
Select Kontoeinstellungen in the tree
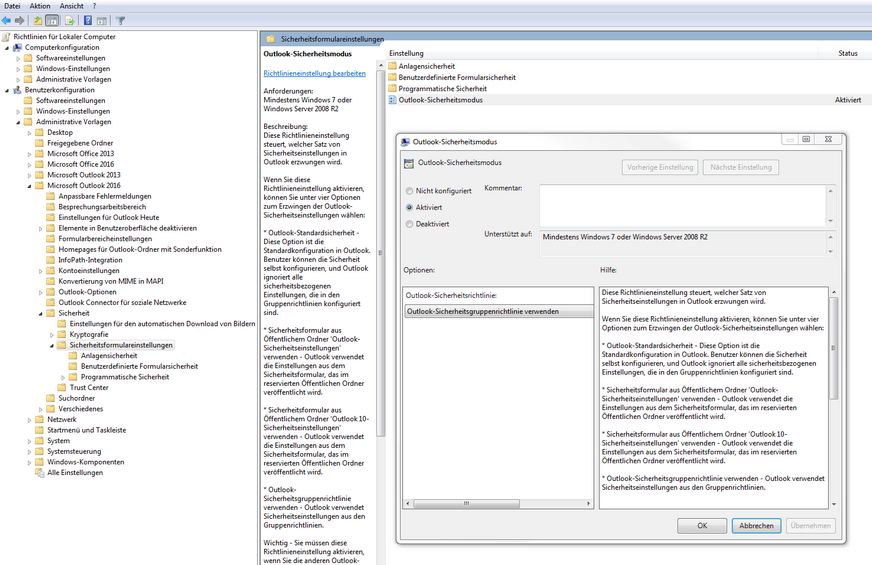89,271
